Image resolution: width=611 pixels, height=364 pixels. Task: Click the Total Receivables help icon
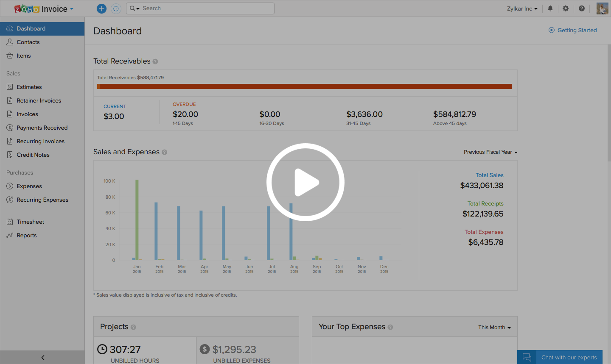pos(155,61)
